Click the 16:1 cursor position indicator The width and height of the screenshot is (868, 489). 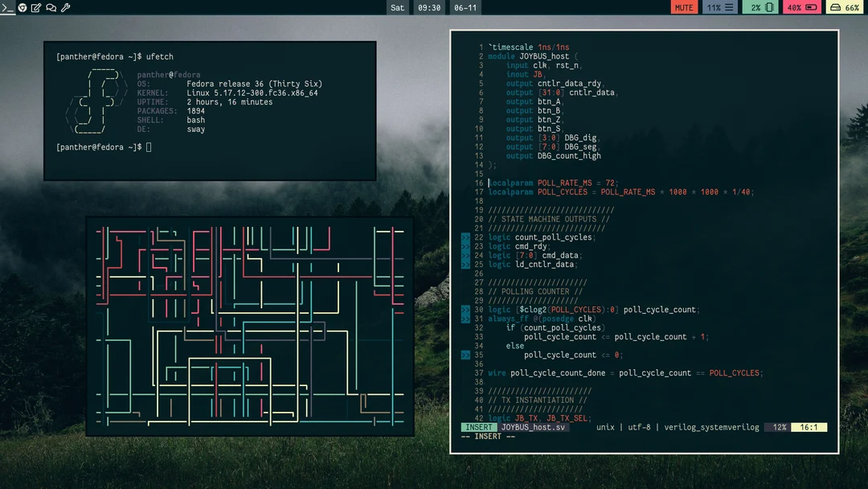(x=808, y=427)
